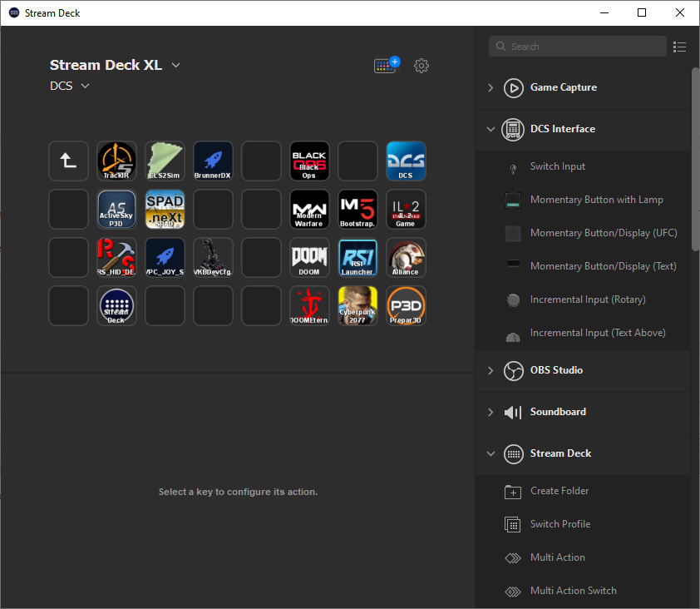Select the DCS key

pos(406,161)
